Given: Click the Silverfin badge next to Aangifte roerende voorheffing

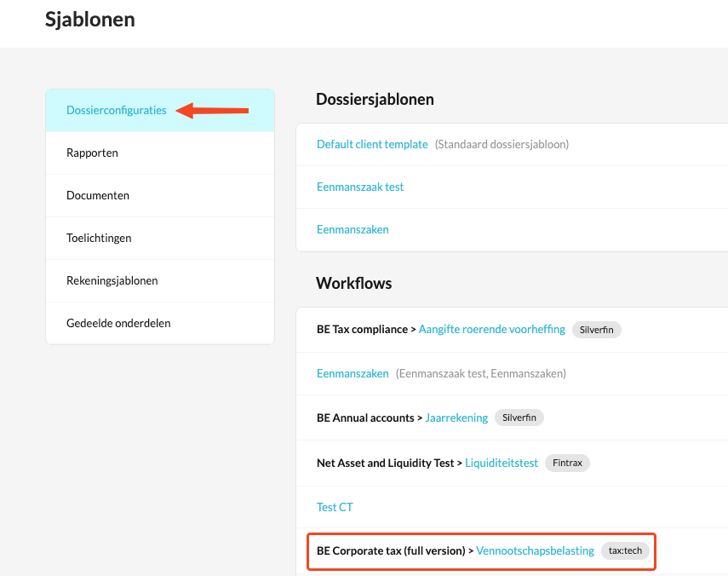Looking at the screenshot, I should [597, 330].
